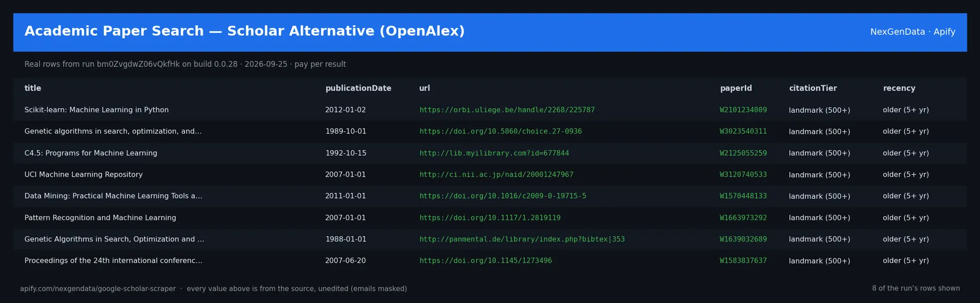The width and height of the screenshot is (980, 303).
Task: Click the Pattern Recognition and Machine Learning title
Action: point(100,217)
